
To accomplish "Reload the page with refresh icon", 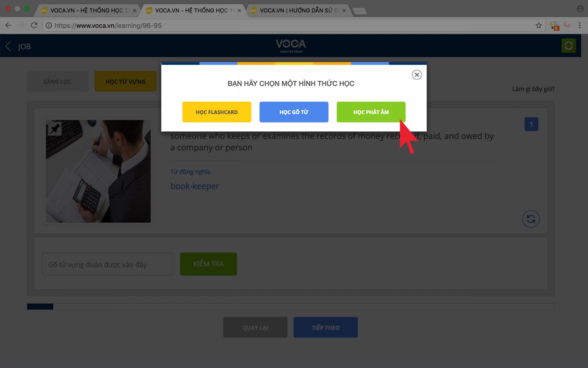I will coord(34,25).
